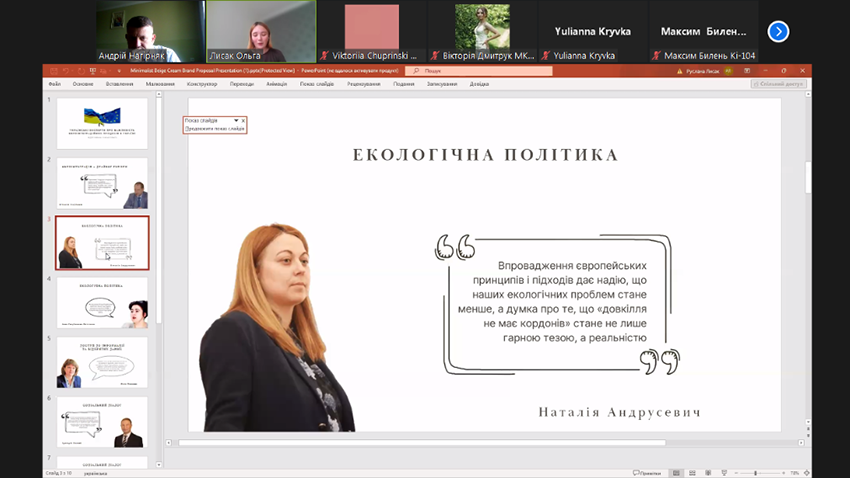
Task: Select the first slide thumbnail with EU flag
Action: [x=102, y=123]
